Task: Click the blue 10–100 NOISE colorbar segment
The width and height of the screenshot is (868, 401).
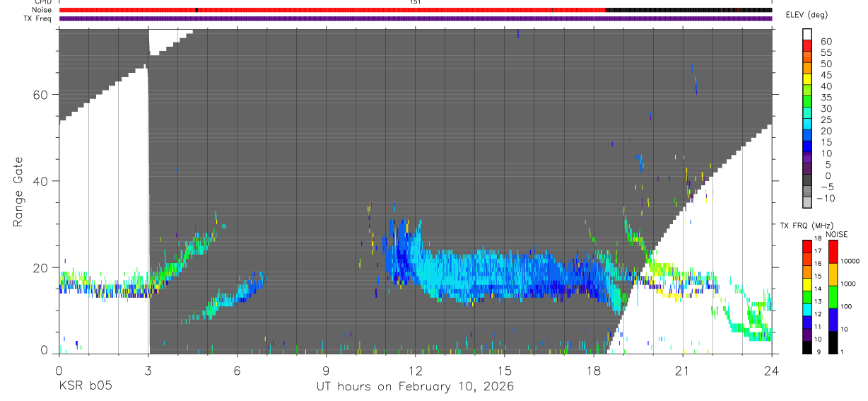Action: pyautogui.click(x=833, y=320)
